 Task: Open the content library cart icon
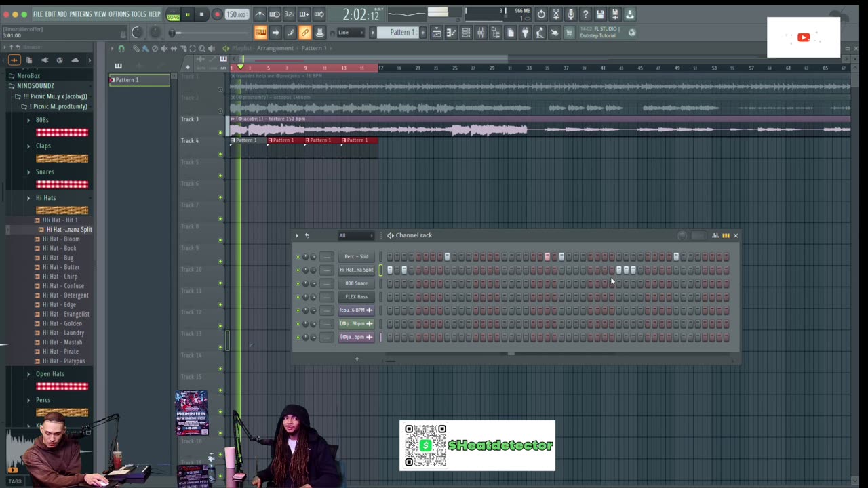pyautogui.click(x=569, y=33)
